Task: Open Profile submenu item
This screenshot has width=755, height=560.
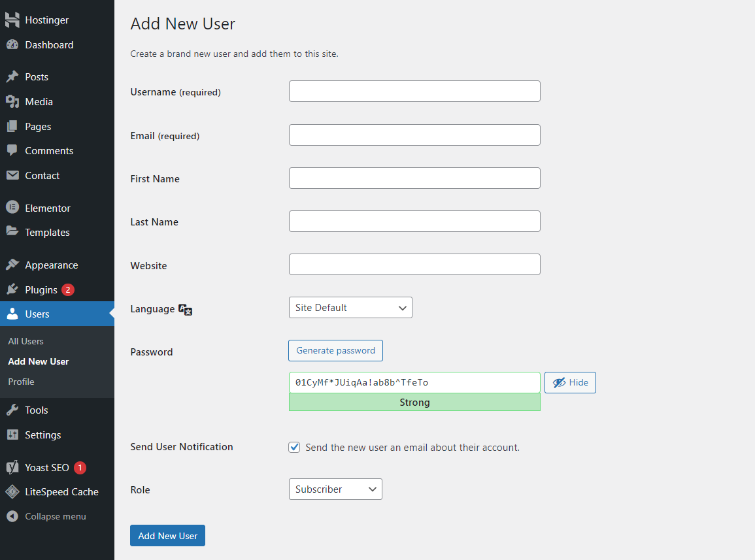Action: (21, 382)
